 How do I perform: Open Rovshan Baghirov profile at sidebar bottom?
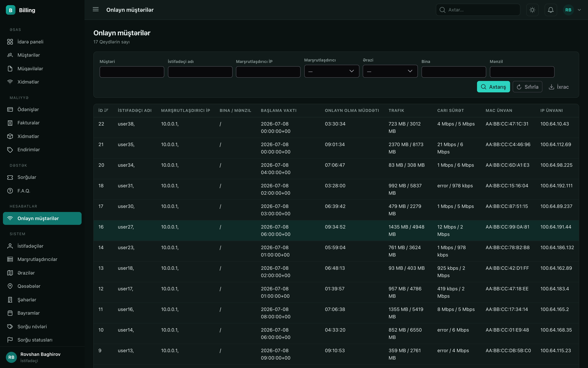(x=42, y=357)
